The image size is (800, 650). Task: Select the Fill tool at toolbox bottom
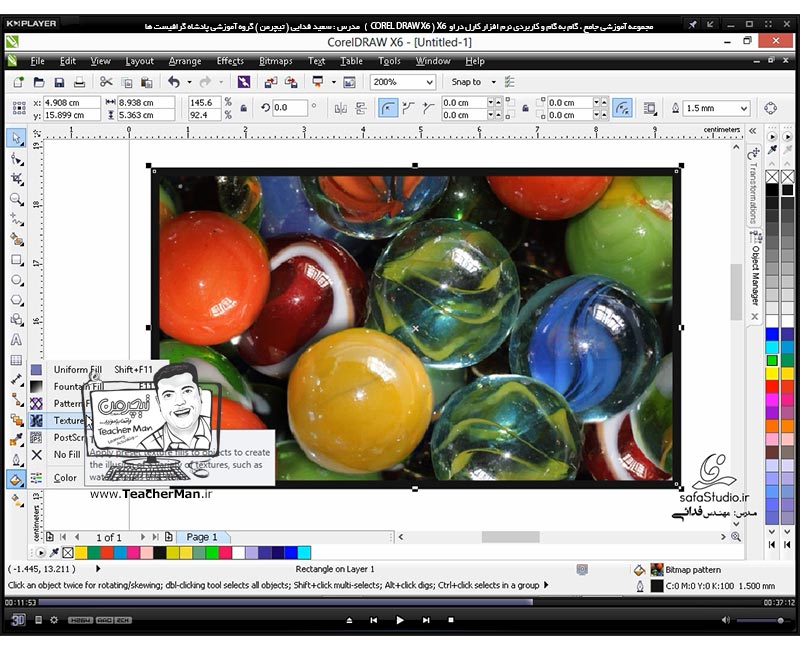pos(16,480)
